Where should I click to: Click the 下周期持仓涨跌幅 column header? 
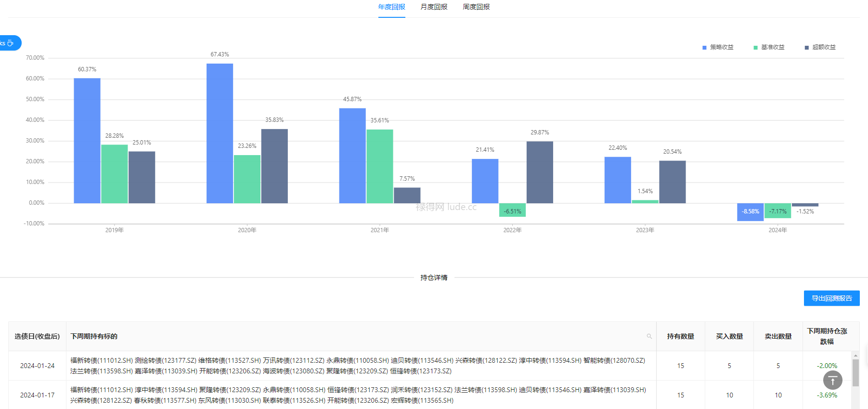(x=827, y=336)
